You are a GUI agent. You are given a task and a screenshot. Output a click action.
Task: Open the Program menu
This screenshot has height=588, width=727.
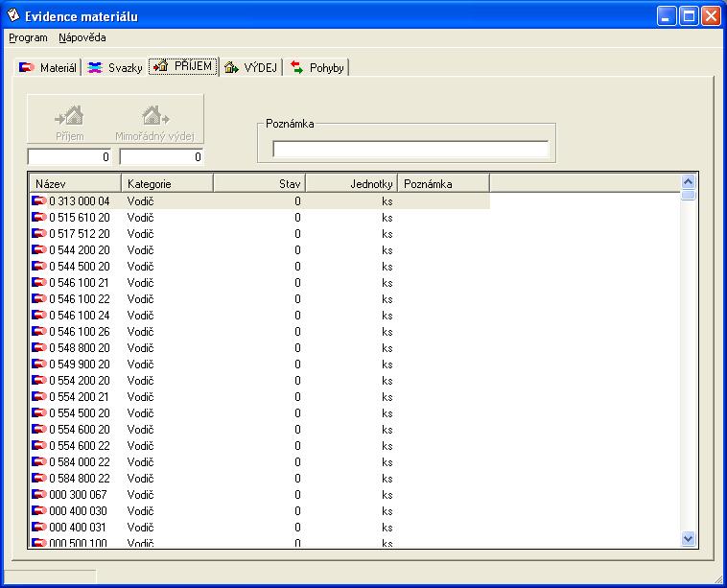pyautogui.click(x=28, y=38)
